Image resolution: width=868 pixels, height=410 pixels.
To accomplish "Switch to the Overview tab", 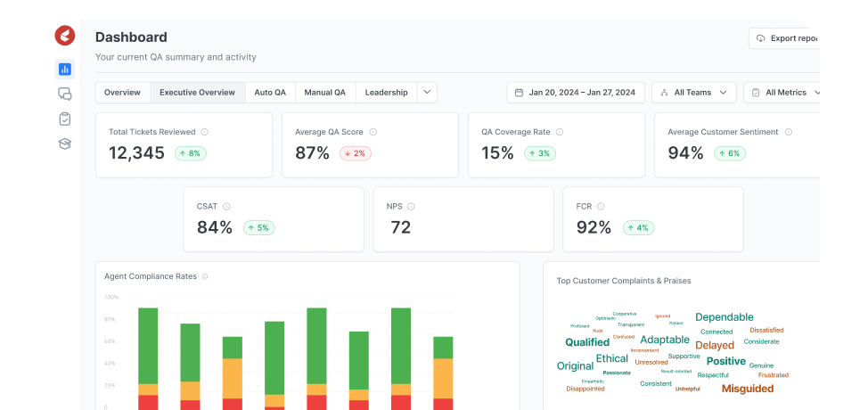I will click(122, 93).
